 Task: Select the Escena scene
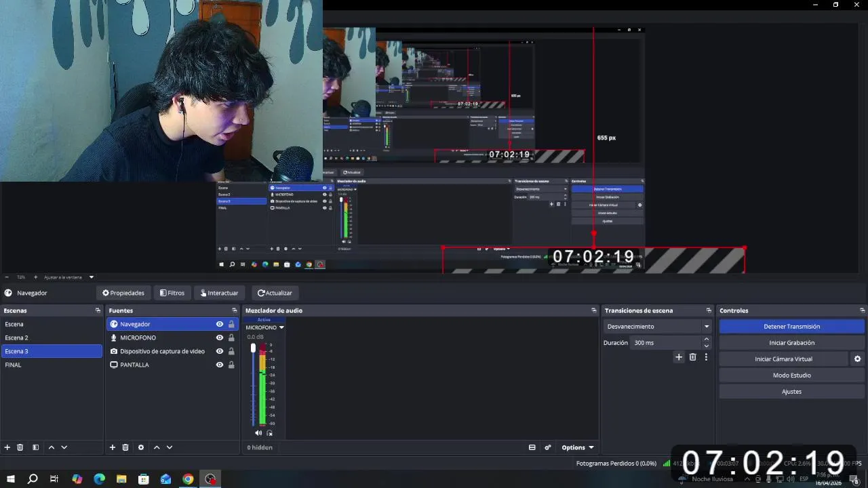52,324
